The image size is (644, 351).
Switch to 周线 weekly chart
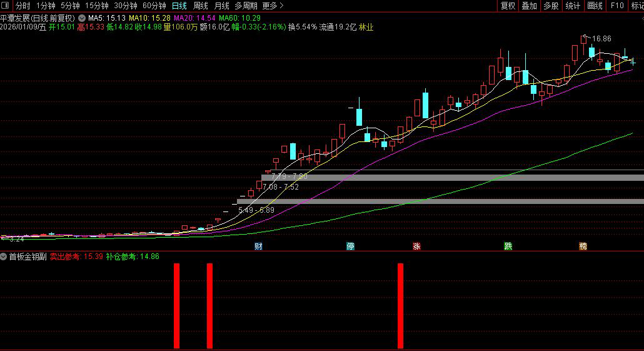(x=201, y=6)
